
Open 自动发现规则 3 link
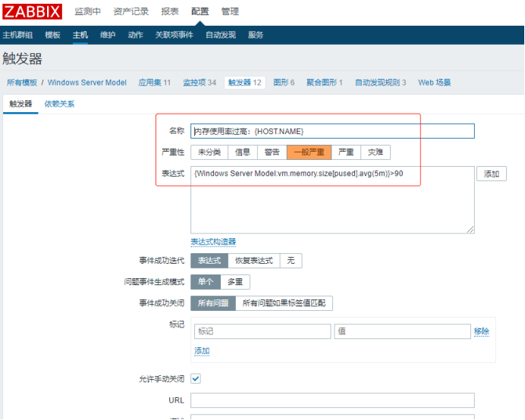(x=381, y=83)
